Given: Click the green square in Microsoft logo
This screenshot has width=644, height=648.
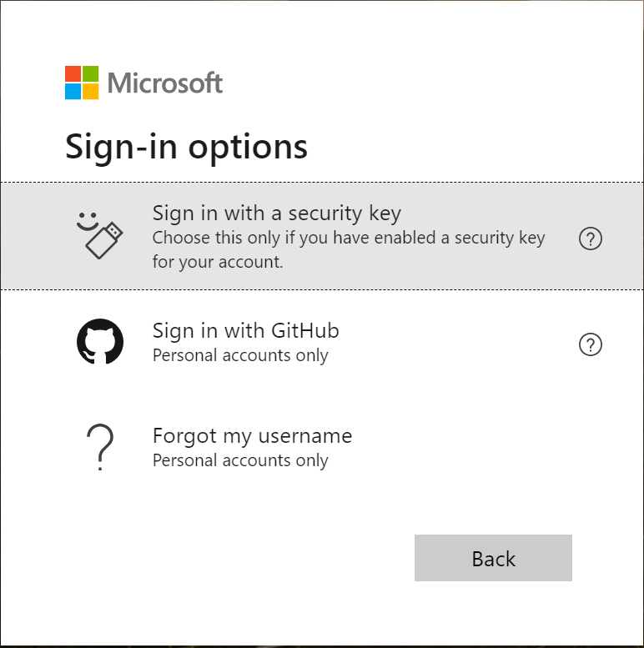Looking at the screenshot, I should click(91, 73).
